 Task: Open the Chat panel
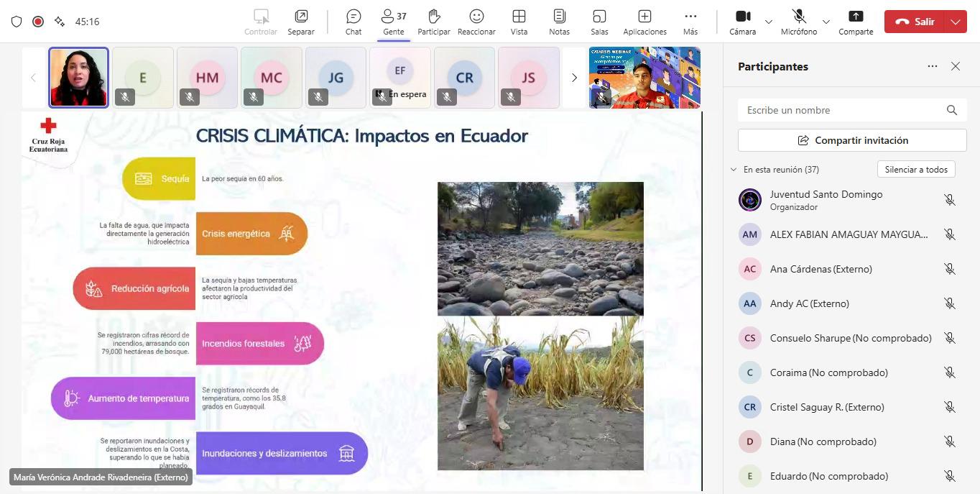[353, 22]
